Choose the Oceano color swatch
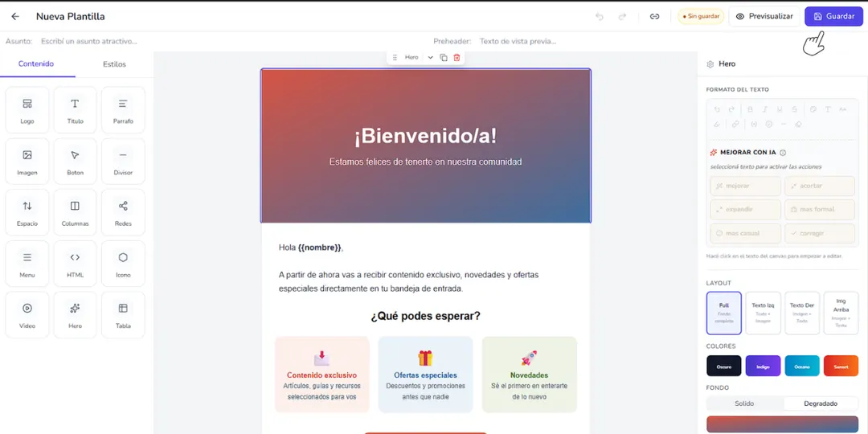 [x=802, y=366]
